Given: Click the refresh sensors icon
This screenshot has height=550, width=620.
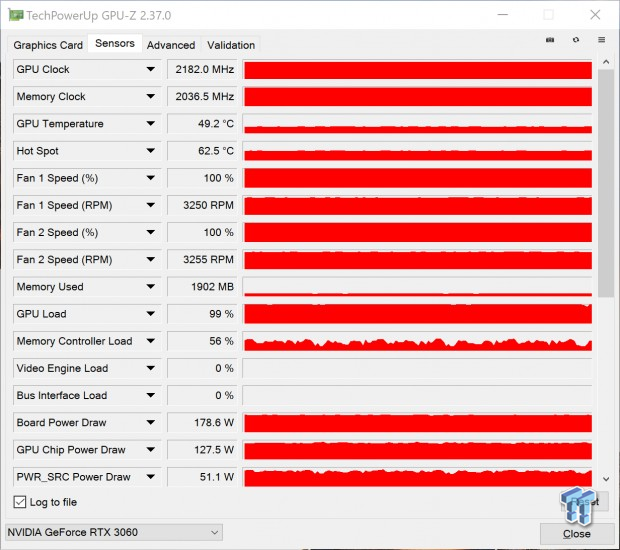Looking at the screenshot, I should [x=576, y=40].
